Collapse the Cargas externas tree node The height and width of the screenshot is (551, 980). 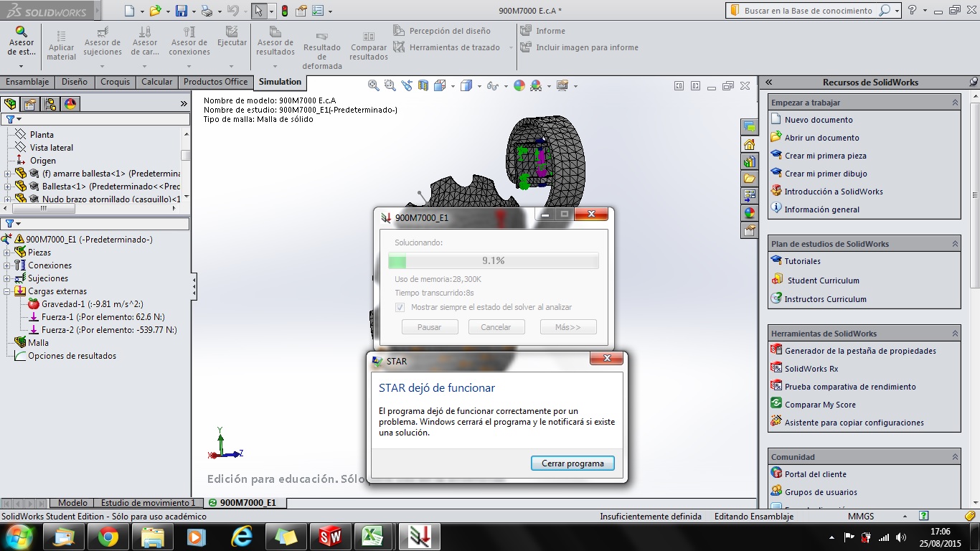7,291
